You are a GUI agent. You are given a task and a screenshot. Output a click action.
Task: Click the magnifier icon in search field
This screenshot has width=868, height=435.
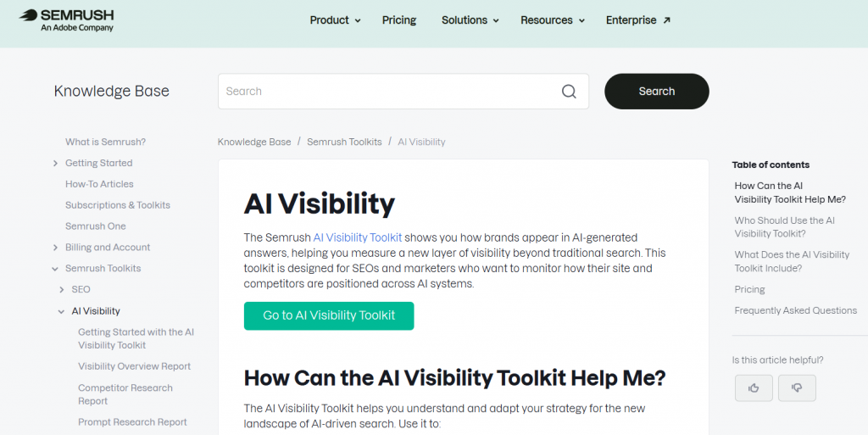pyautogui.click(x=569, y=92)
